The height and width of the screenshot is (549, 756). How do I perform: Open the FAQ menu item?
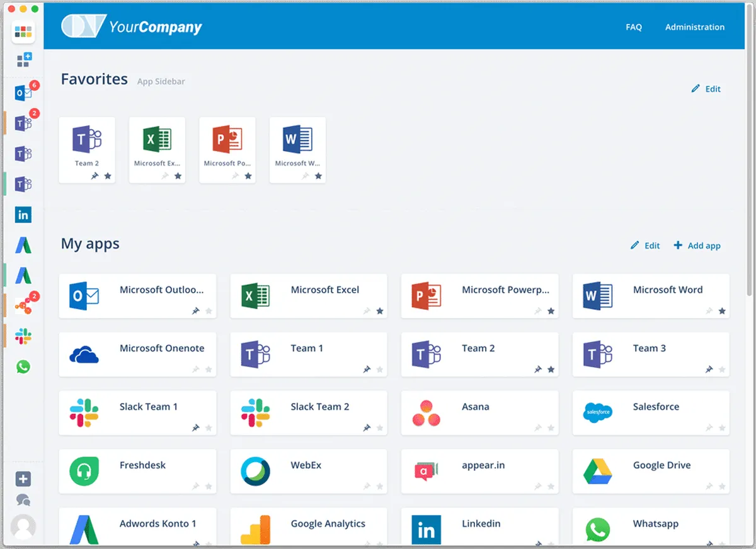634,27
